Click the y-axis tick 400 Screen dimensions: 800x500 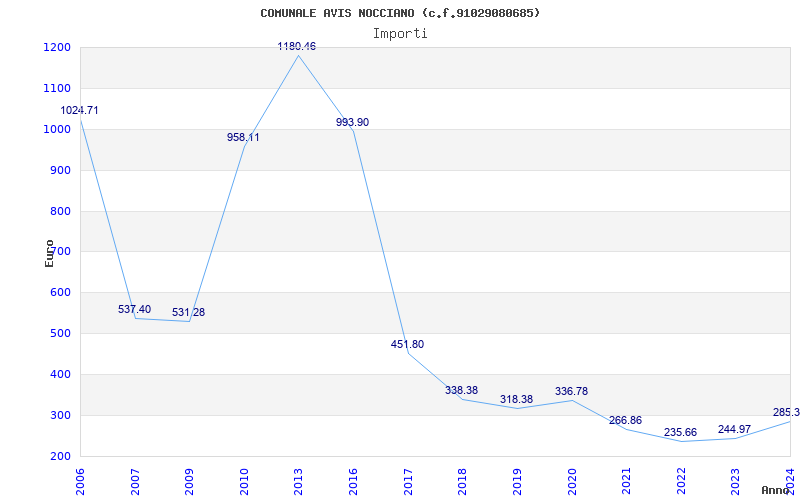pos(63,374)
